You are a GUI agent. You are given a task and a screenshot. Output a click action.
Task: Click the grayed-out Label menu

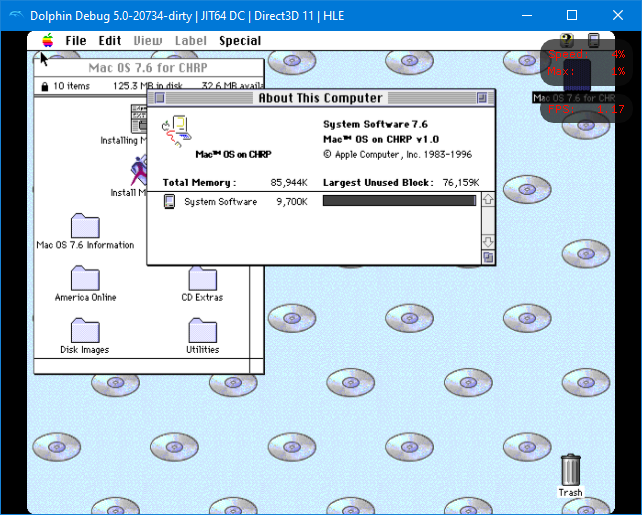191,41
